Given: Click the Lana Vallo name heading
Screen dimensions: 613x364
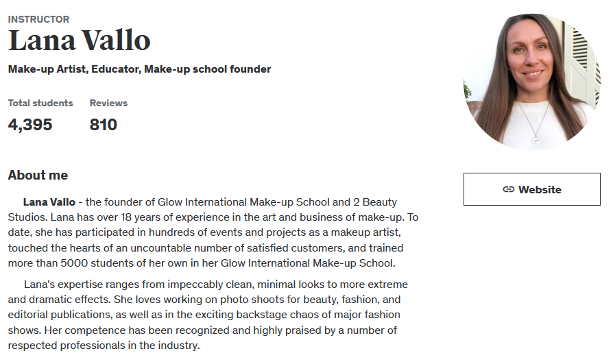Looking at the screenshot, I should coord(80,40).
